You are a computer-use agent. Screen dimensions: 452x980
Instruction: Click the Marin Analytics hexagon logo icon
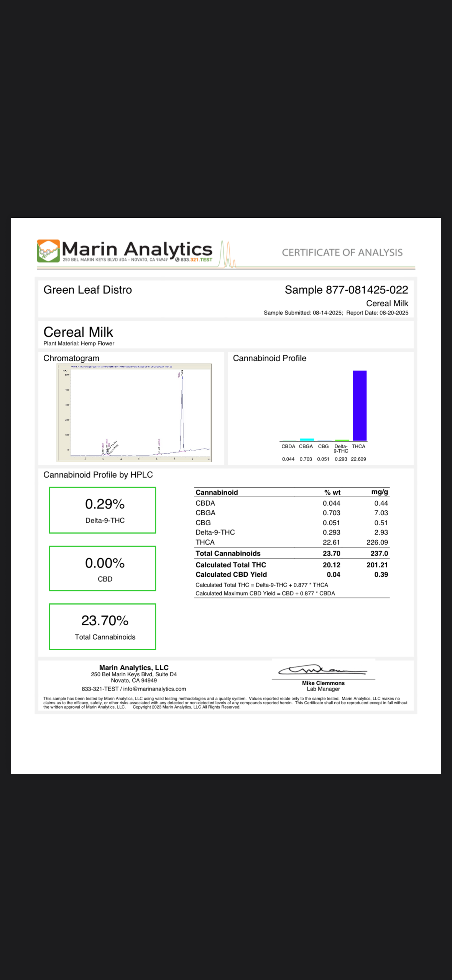[x=48, y=251]
